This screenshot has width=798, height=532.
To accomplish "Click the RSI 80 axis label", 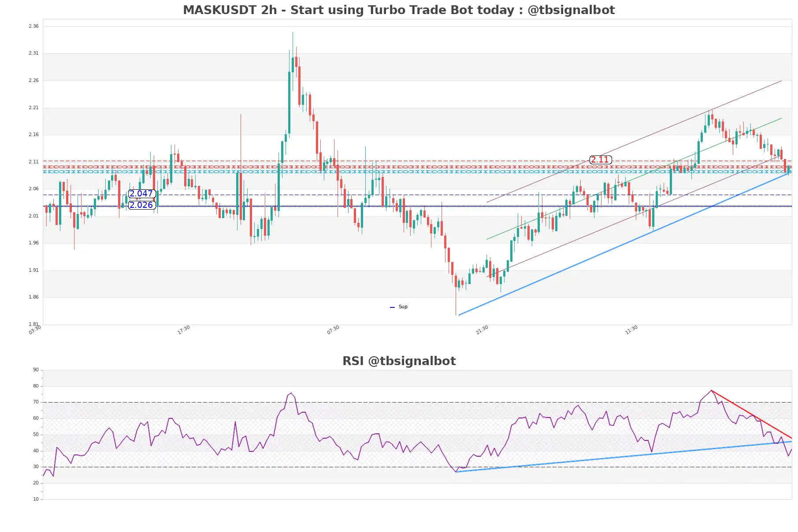I will (36, 386).
